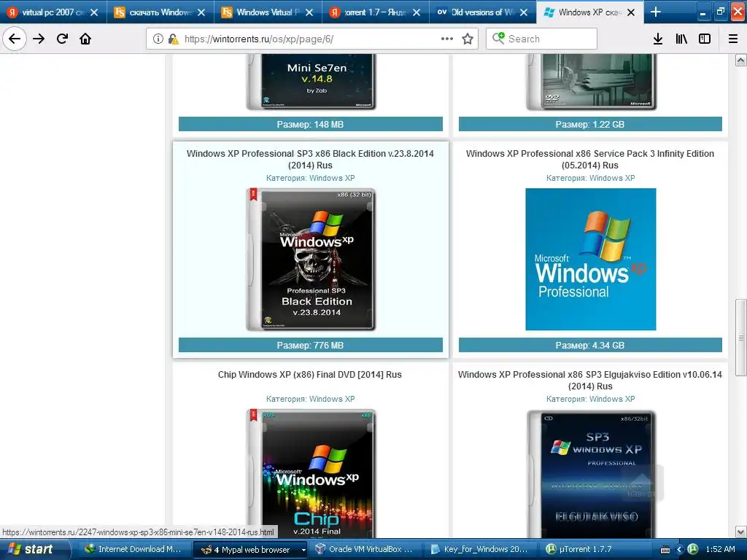
Task: Toggle the sidebar view icon
Action: click(705, 39)
